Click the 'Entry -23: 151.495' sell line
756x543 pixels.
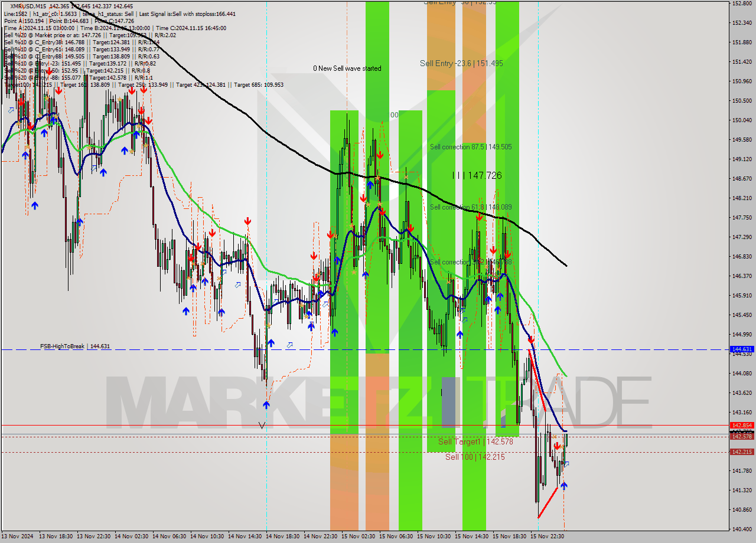80,63
